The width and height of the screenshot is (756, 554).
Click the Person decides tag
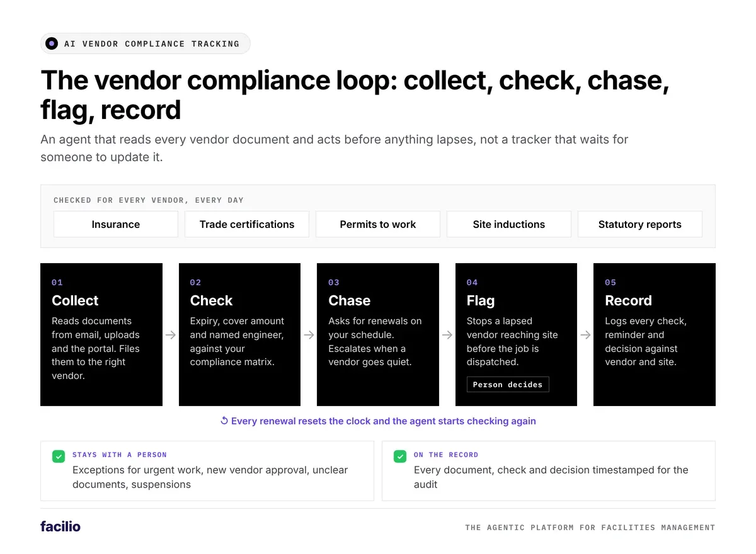[x=508, y=385]
